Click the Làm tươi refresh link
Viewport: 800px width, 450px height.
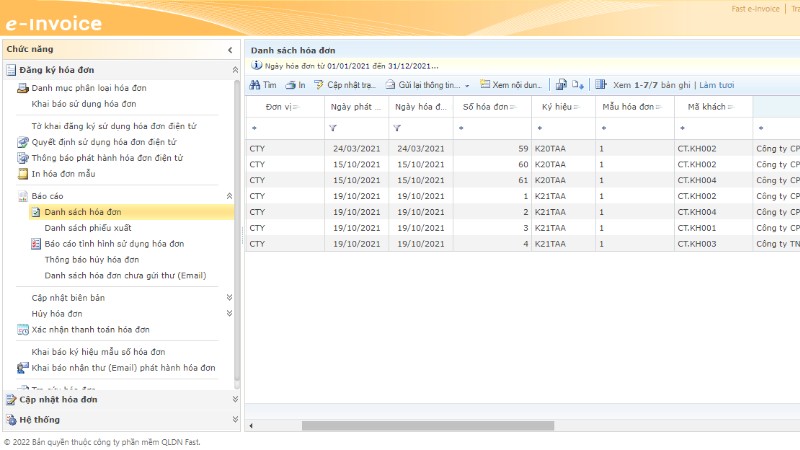[x=716, y=85]
